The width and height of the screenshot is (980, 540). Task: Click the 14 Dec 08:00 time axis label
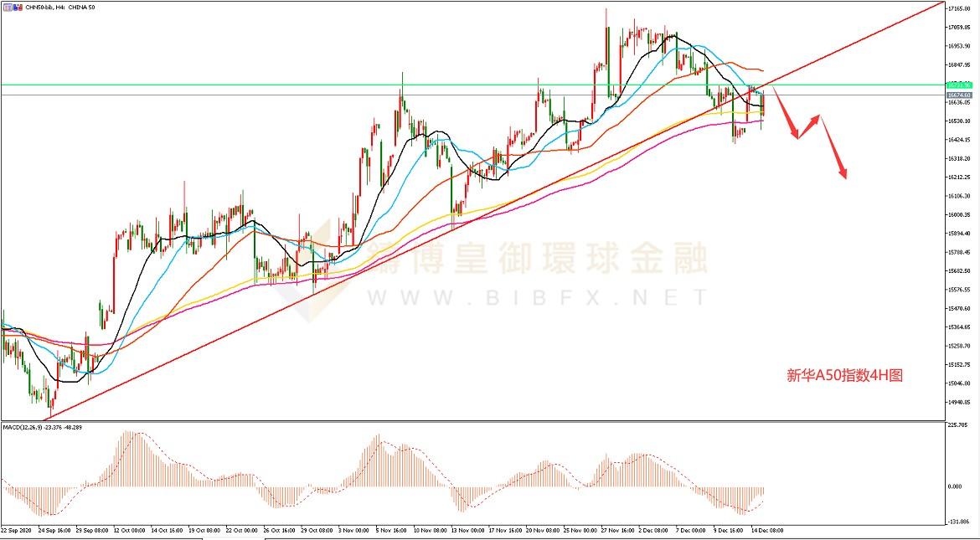[766, 530]
